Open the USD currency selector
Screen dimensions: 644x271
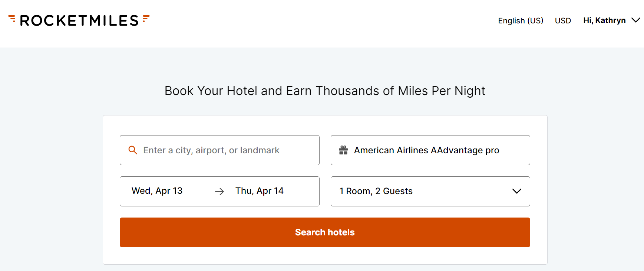563,21
